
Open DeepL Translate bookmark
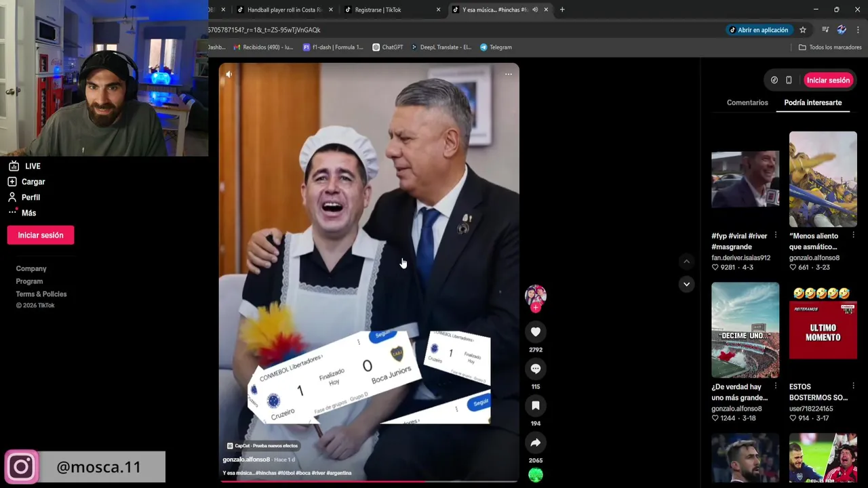pyautogui.click(x=441, y=47)
